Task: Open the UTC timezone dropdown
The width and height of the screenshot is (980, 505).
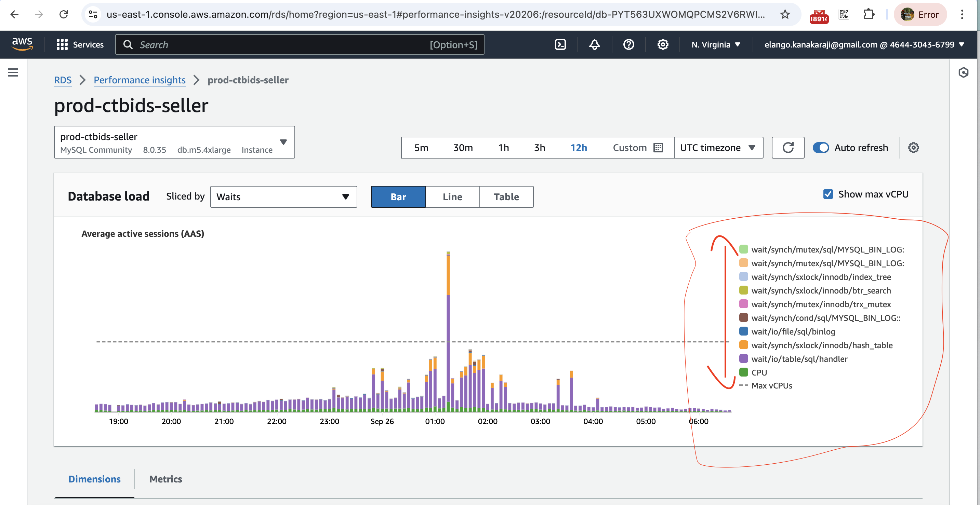Action: 718,148
